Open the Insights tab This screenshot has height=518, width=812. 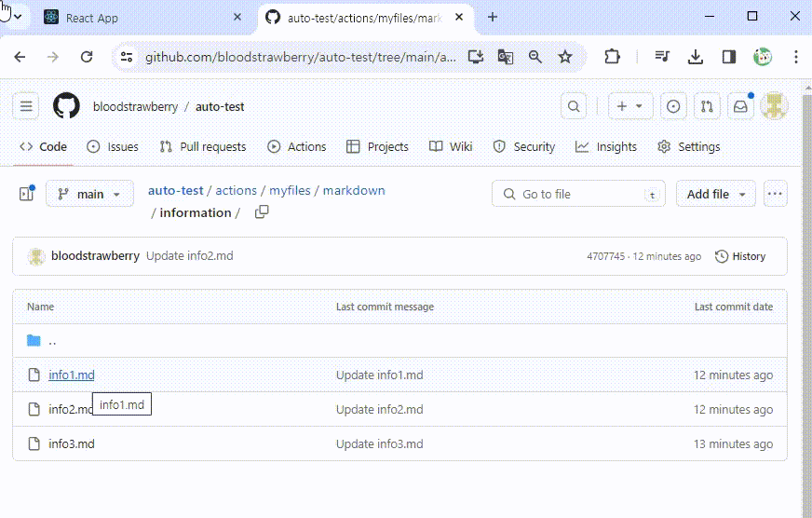606,146
